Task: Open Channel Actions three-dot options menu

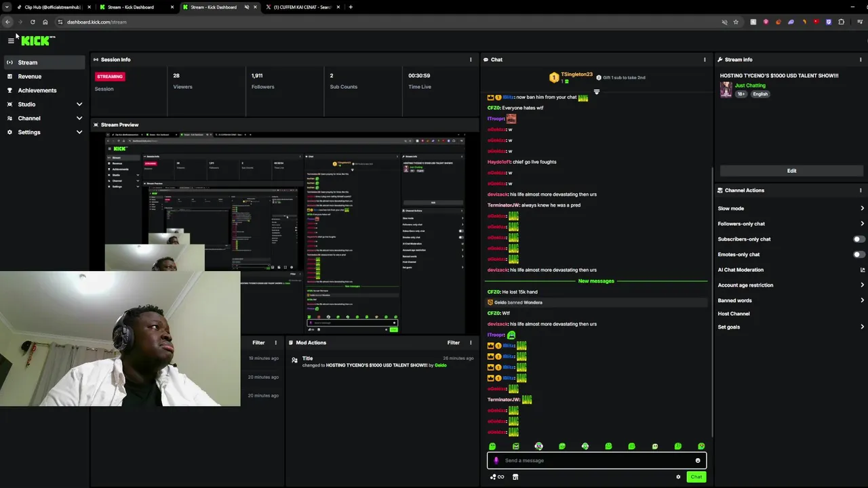Action: (x=861, y=190)
